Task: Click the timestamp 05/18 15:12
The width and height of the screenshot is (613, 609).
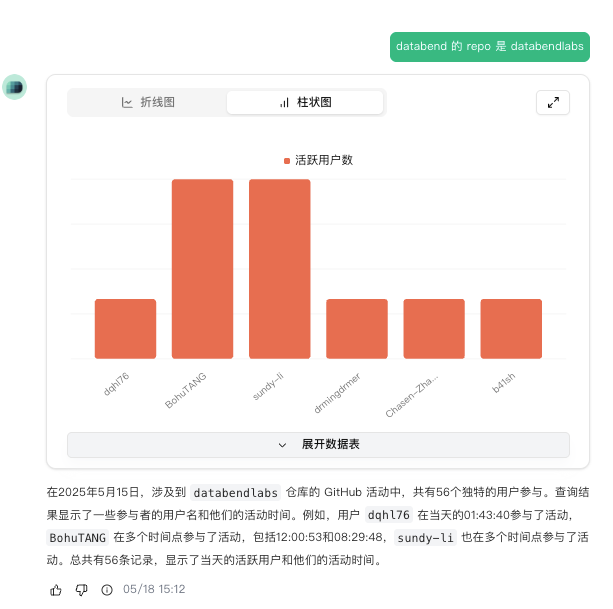Action: 154,589
